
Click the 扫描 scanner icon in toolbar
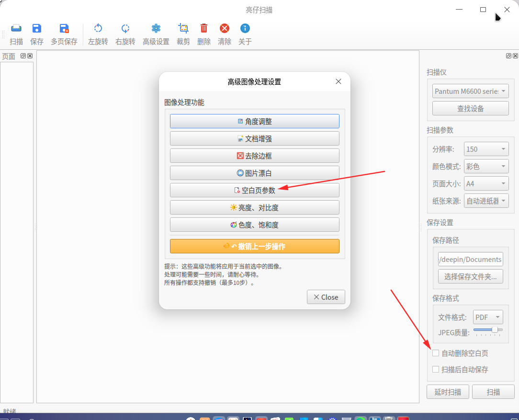tap(16, 28)
